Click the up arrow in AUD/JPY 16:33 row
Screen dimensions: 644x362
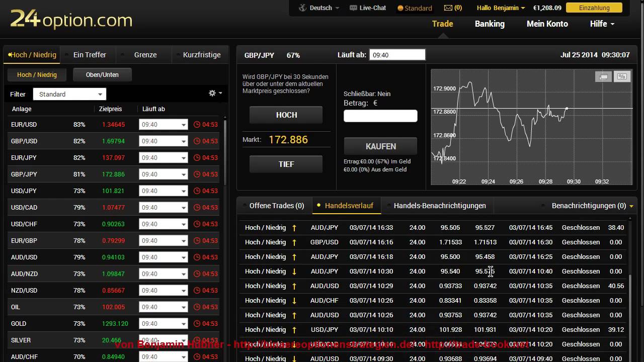coord(294,228)
